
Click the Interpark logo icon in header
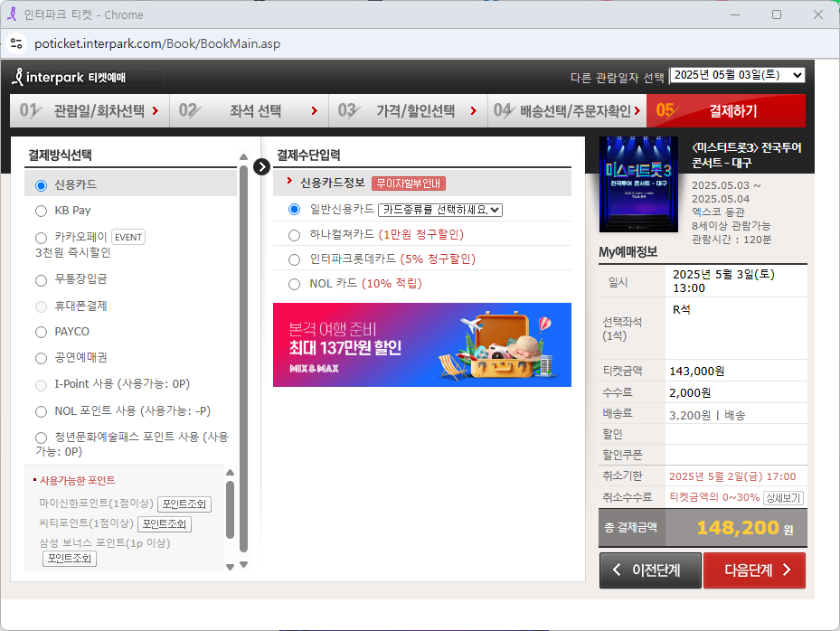[x=18, y=77]
